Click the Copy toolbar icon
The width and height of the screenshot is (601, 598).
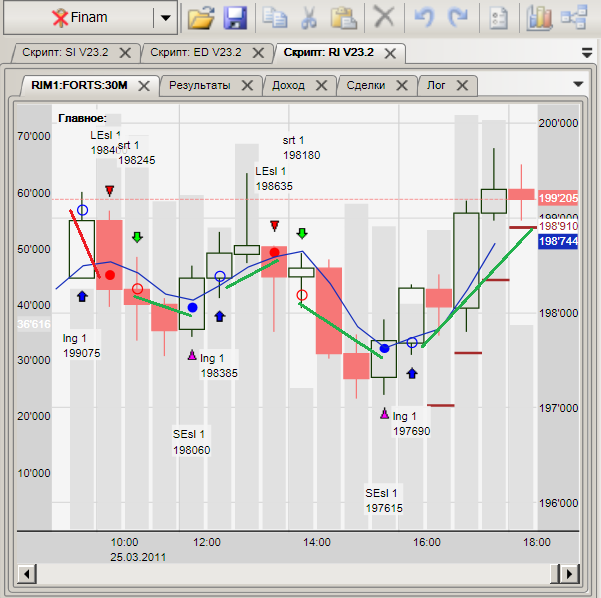(x=275, y=18)
